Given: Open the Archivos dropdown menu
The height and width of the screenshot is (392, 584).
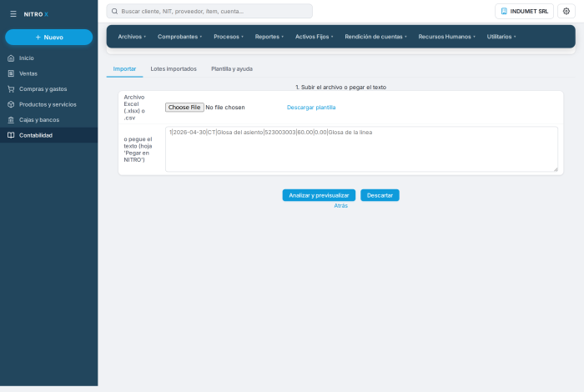Looking at the screenshot, I should coord(132,37).
